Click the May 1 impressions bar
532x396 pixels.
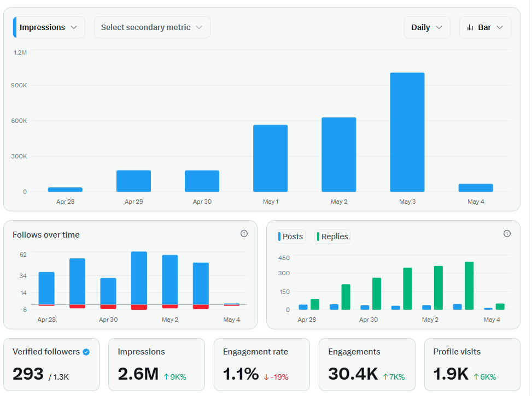click(271, 158)
